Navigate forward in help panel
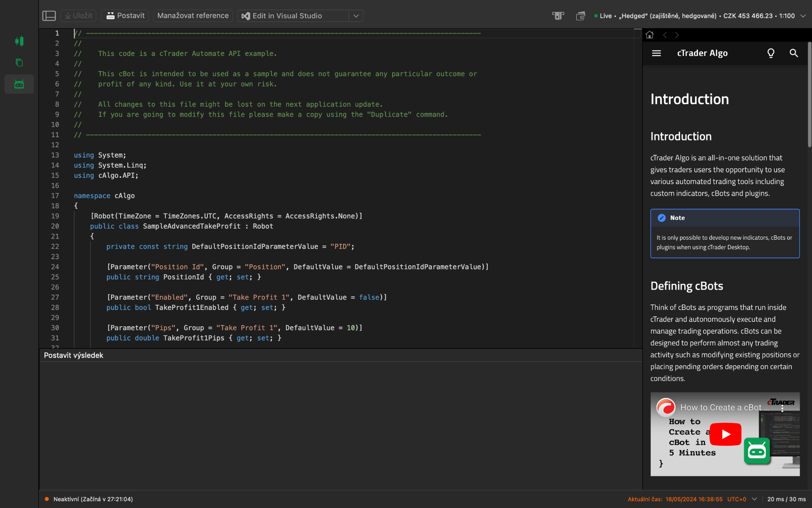This screenshot has height=508, width=812. tap(677, 35)
